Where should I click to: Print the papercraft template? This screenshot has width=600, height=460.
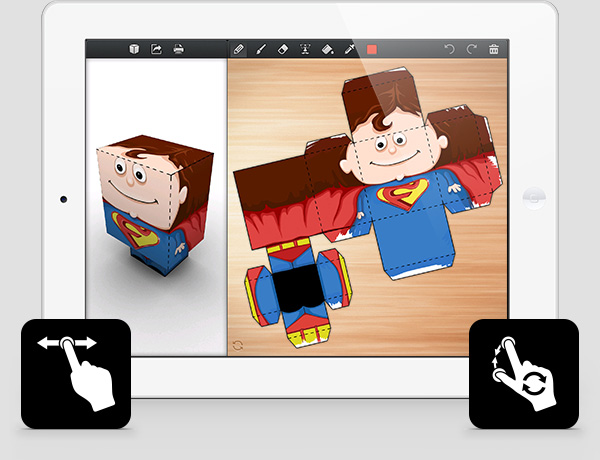coord(179,48)
